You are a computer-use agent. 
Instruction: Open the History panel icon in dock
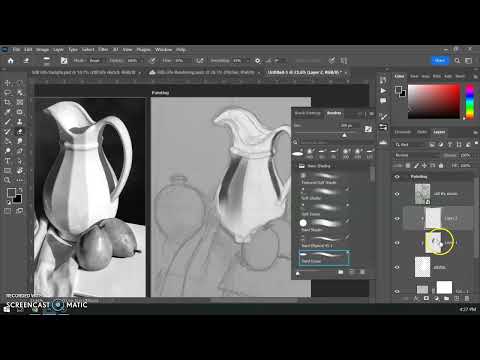[383, 80]
